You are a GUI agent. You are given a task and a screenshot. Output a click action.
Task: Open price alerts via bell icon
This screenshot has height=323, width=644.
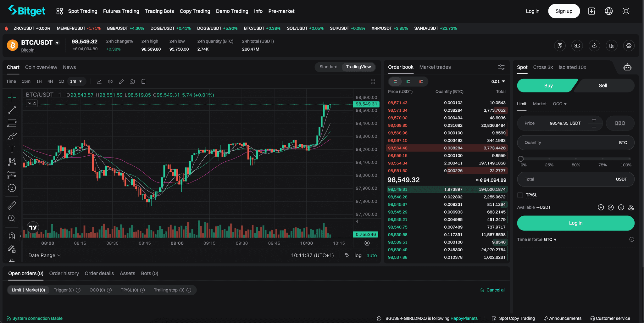click(x=594, y=46)
